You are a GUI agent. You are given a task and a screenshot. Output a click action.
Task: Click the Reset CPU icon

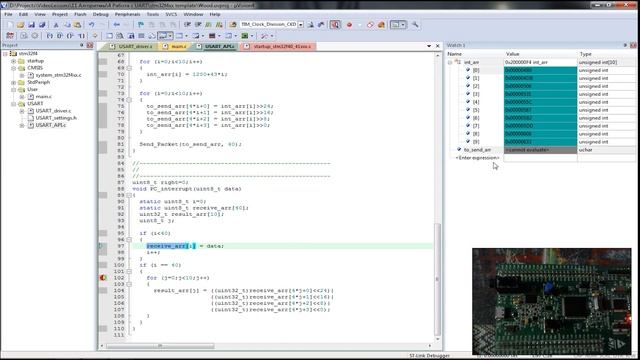tap(10, 36)
